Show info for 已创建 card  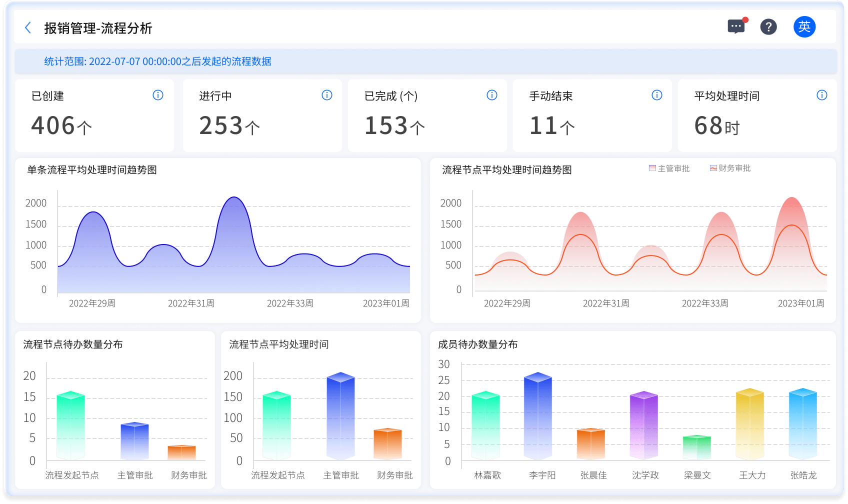[x=158, y=95]
